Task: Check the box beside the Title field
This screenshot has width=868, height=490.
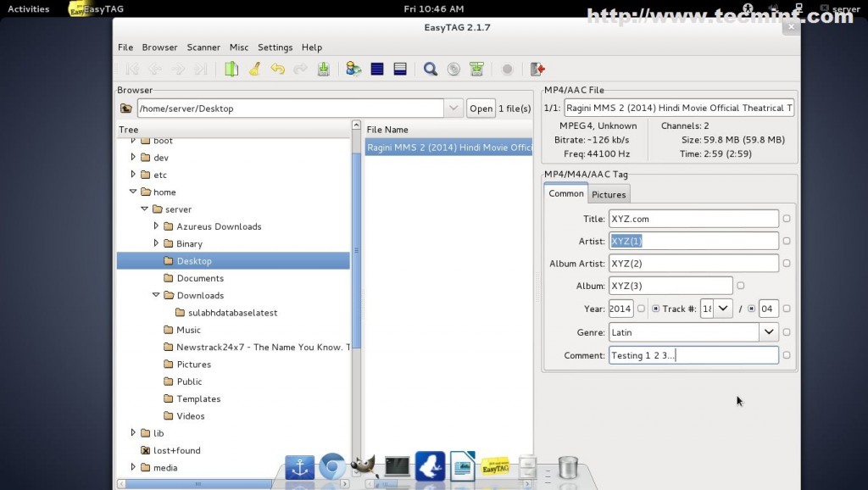Action: [786, 218]
